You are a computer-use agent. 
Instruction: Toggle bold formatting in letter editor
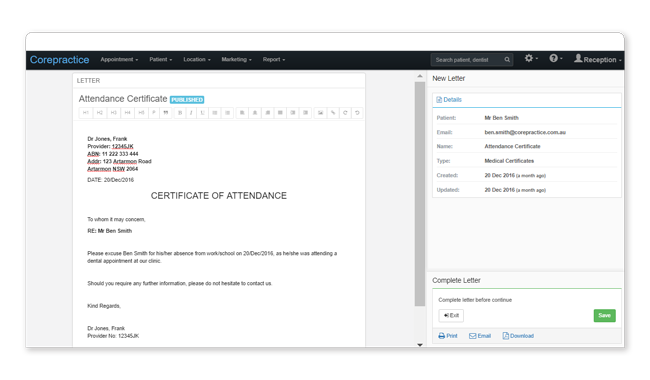(x=180, y=113)
